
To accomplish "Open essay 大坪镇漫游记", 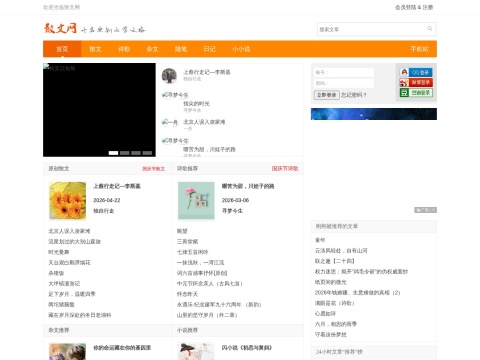I will tap(64, 284).
